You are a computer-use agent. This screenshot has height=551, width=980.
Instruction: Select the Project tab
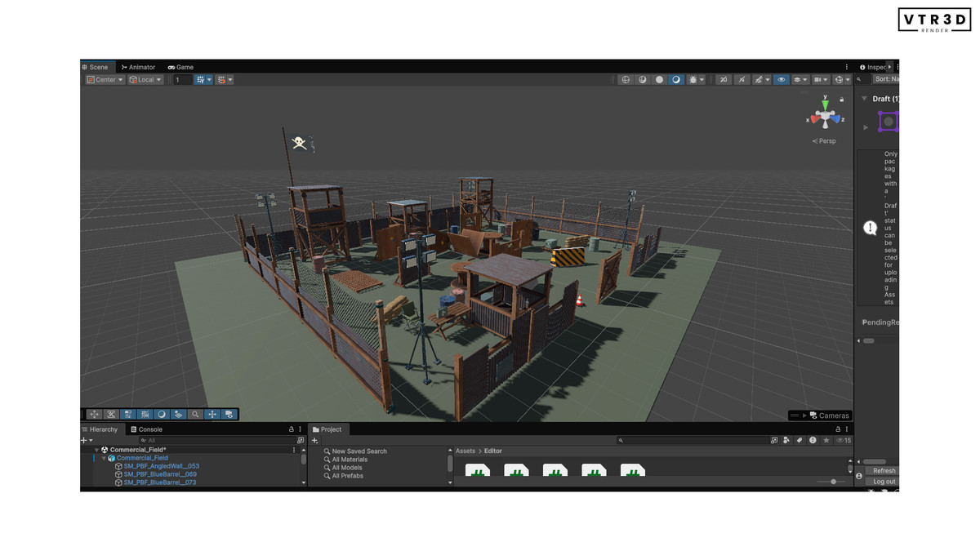327,429
